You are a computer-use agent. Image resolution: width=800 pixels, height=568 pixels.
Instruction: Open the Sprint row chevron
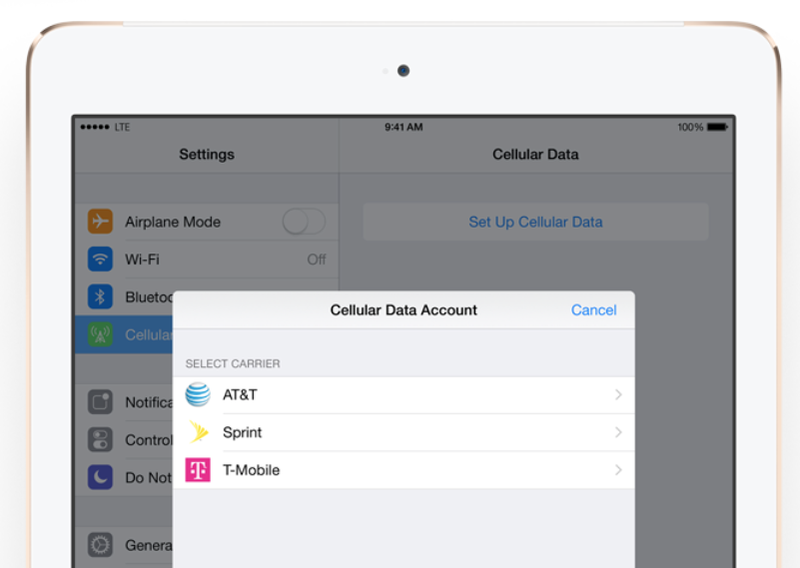click(x=618, y=432)
